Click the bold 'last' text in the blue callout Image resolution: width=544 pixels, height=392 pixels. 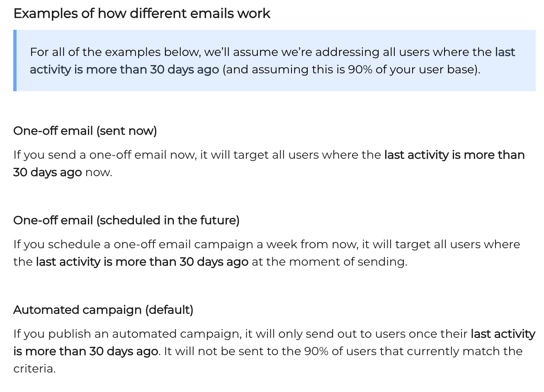click(x=505, y=52)
